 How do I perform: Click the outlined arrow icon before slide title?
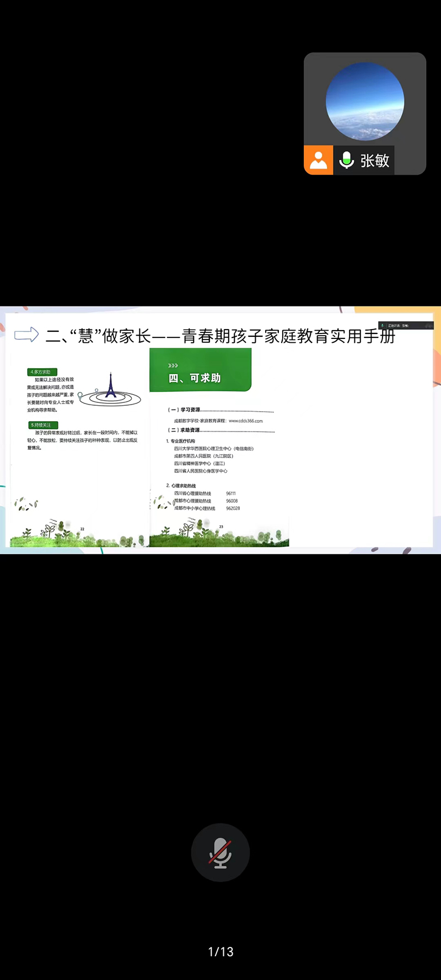[x=26, y=335]
